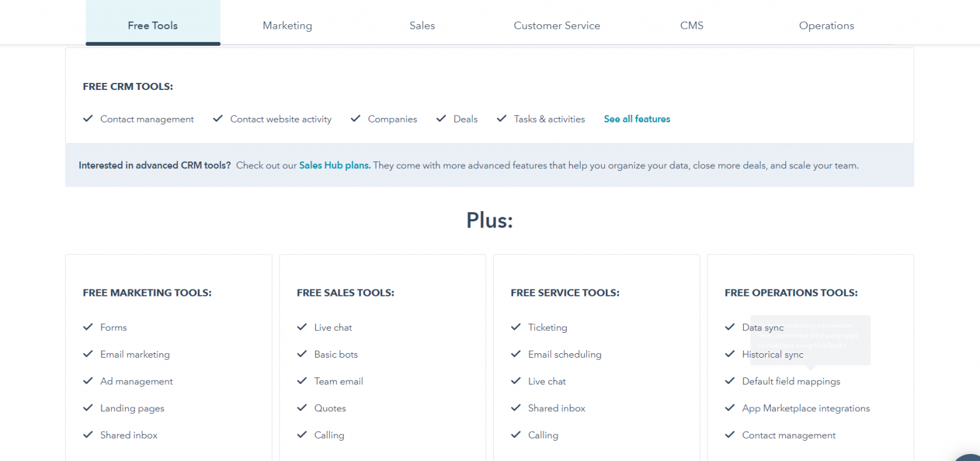Viewport: 980px width, 461px height.
Task: Select the CMS tab
Action: [692, 26]
